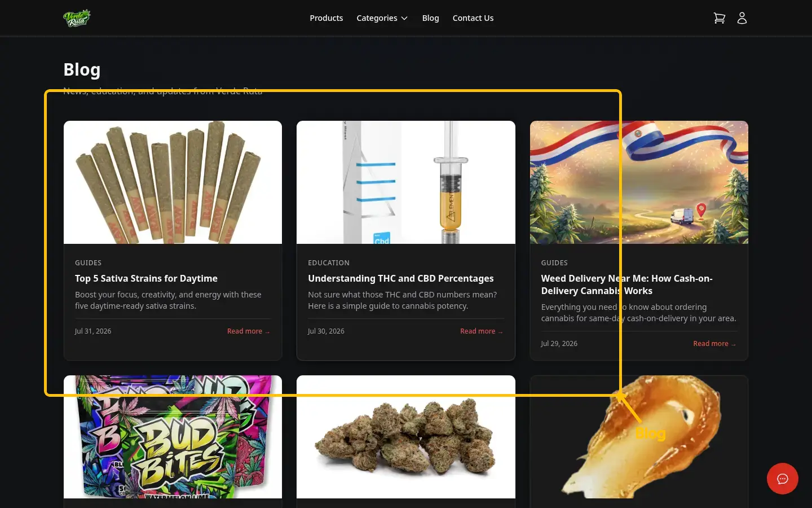Viewport: 812px width, 508px height.
Task: Go to the Products page
Action: click(326, 18)
